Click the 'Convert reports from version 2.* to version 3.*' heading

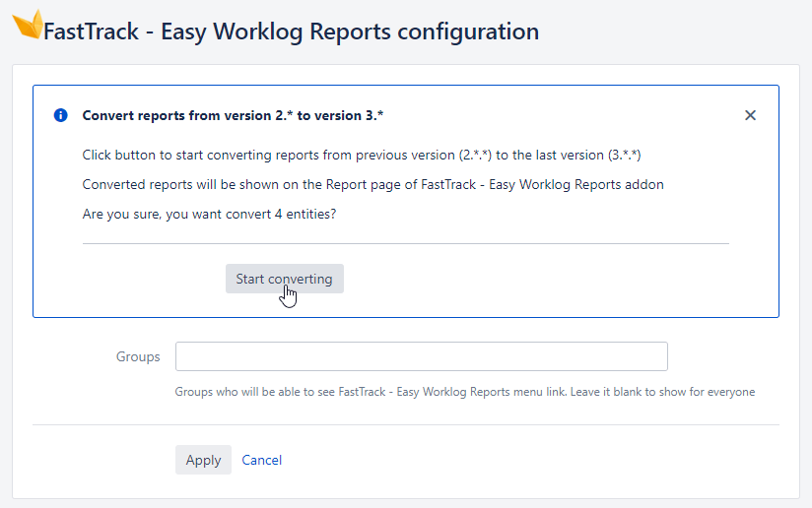point(233,115)
